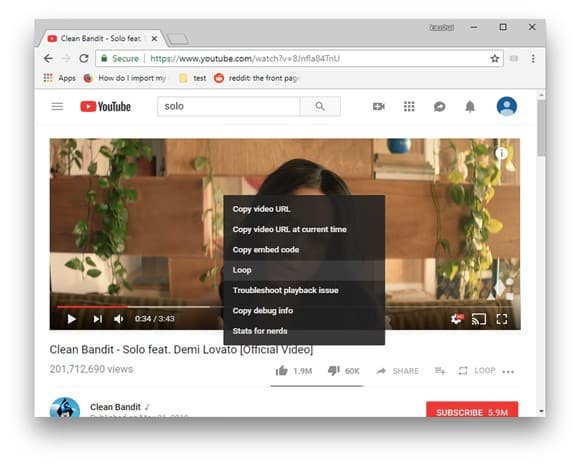Click the scrollbar down arrow
This screenshot has width=580, height=465.
[541, 411]
